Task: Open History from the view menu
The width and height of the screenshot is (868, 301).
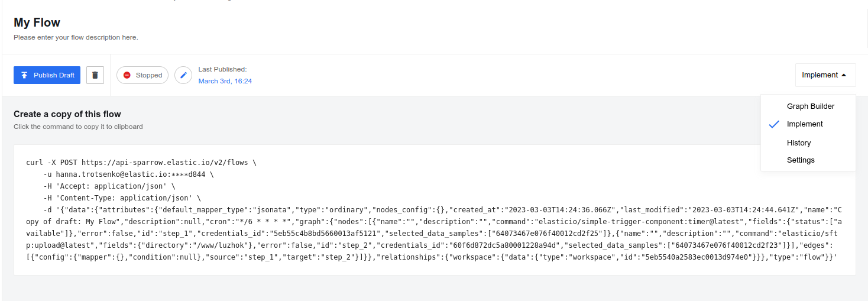Action: pos(799,143)
